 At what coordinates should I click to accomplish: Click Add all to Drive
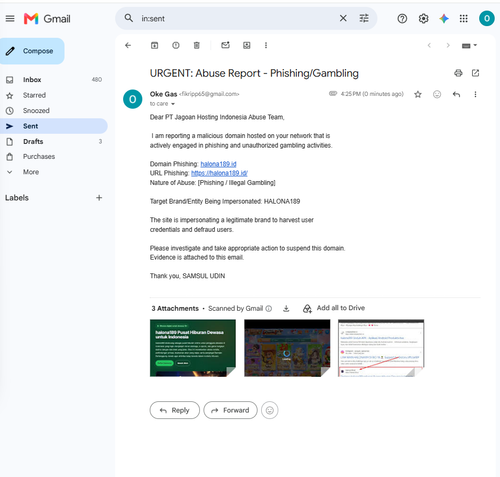click(x=334, y=308)
